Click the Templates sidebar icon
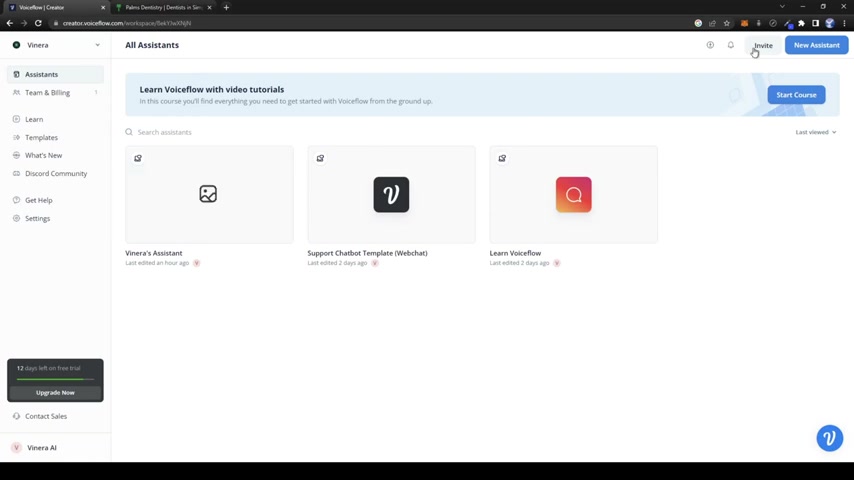854x480 pixels. click(16, 137)
